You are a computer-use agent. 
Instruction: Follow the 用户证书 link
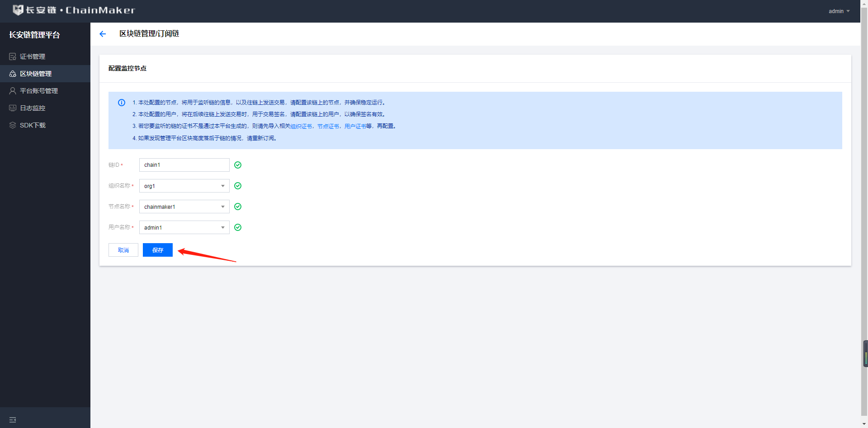pyautogui.click(x=355, y=127)
